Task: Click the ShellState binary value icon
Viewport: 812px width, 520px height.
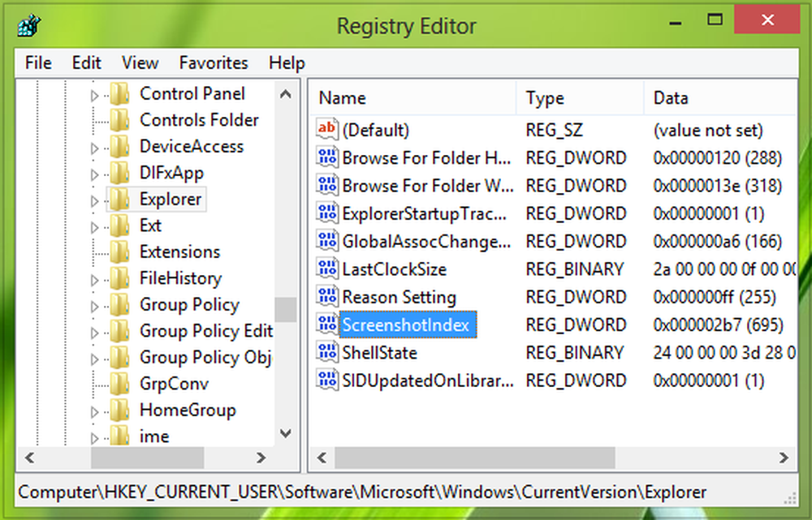Action: pos(327,352)
